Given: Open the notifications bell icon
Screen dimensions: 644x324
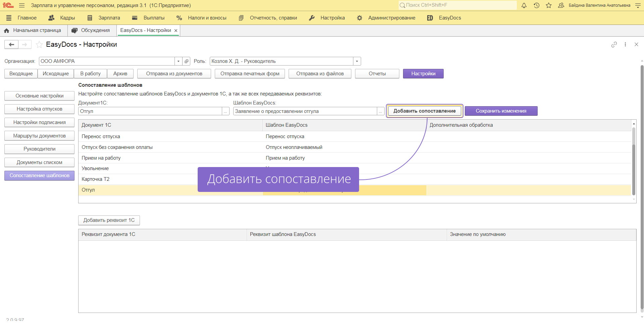Looking at the screenshot, I should tap(524, 5).
